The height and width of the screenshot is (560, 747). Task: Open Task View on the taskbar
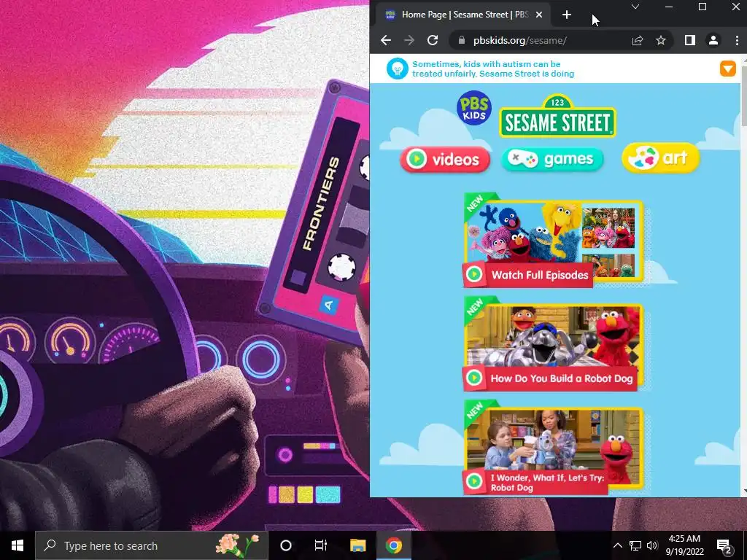coord(321,545)
